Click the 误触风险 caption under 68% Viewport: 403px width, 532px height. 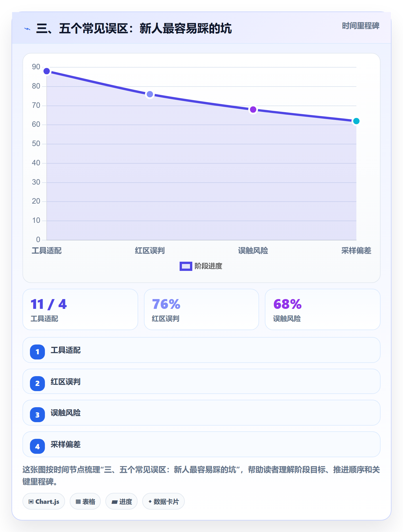click(287, 319)
